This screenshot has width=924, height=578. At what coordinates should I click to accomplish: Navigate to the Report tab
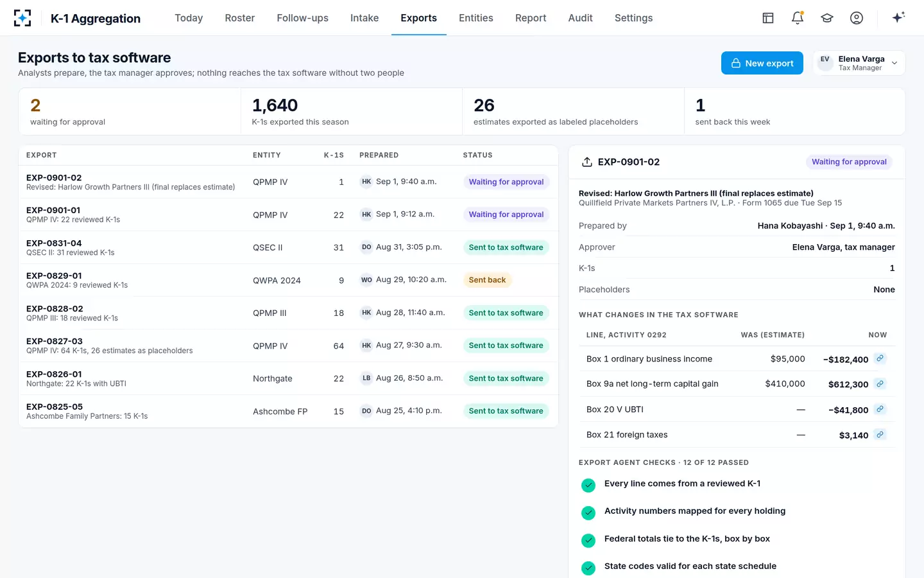click(x=531, y=18)
